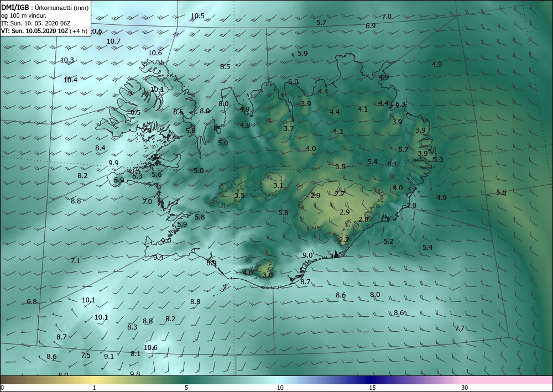Image resolution: width=553 pixels, height=392 pixels.
Task: Select the 3.7 map value
Action: point(289,129)
